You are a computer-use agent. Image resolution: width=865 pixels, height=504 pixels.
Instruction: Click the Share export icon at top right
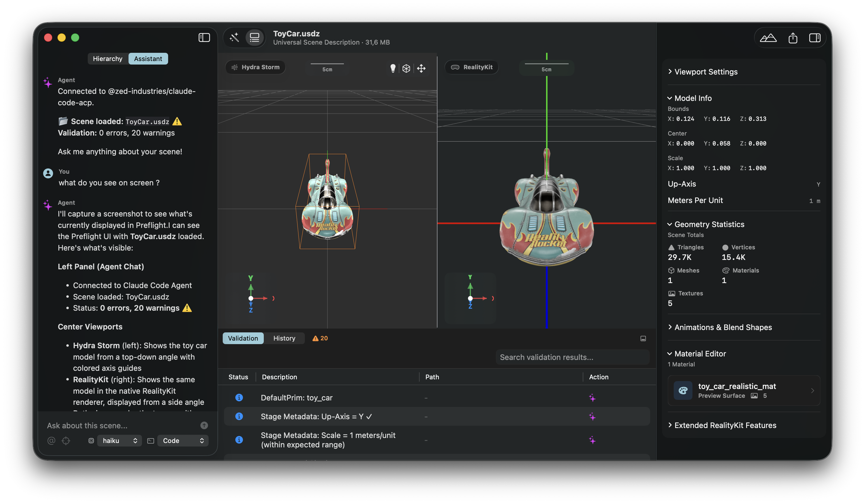(793, 38)
